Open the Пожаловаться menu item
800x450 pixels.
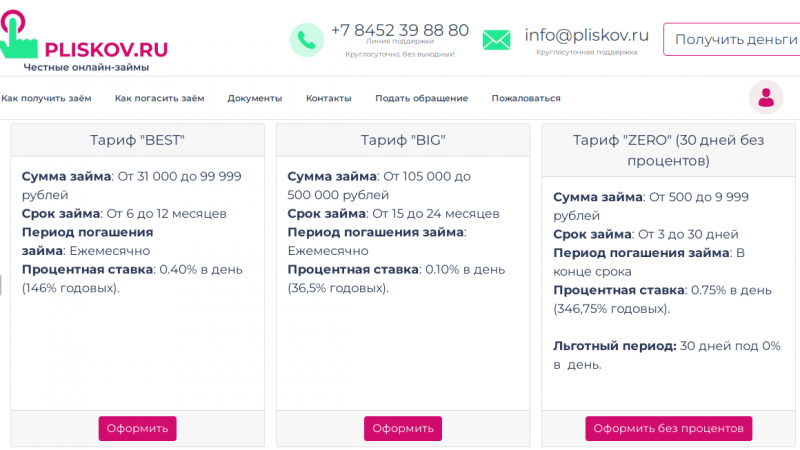tap(526, 98)
